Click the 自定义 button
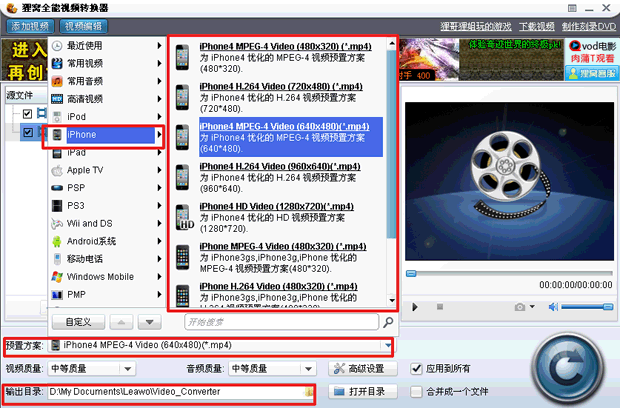Screen dimensions: 620x408 78,322
